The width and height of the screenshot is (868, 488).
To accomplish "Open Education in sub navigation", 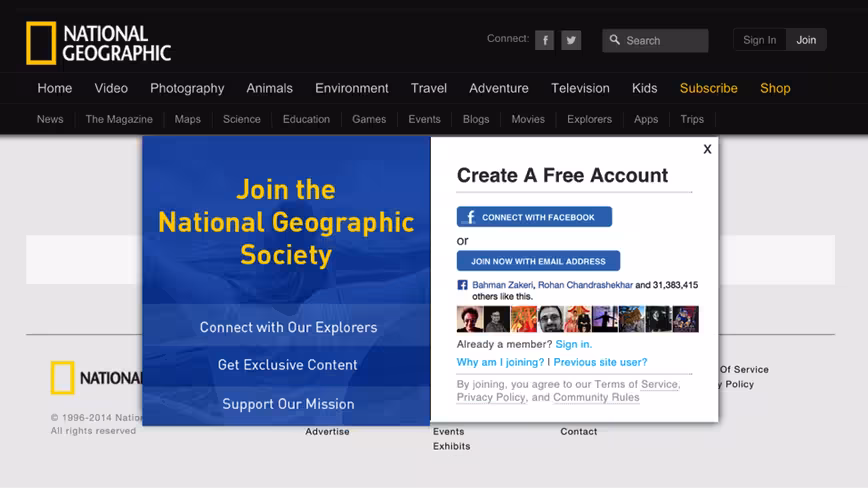I will (x=306, y=120).
